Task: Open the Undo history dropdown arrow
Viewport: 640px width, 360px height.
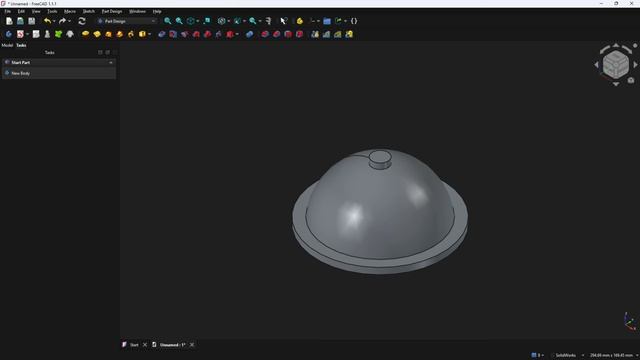Action: point(54,21)
